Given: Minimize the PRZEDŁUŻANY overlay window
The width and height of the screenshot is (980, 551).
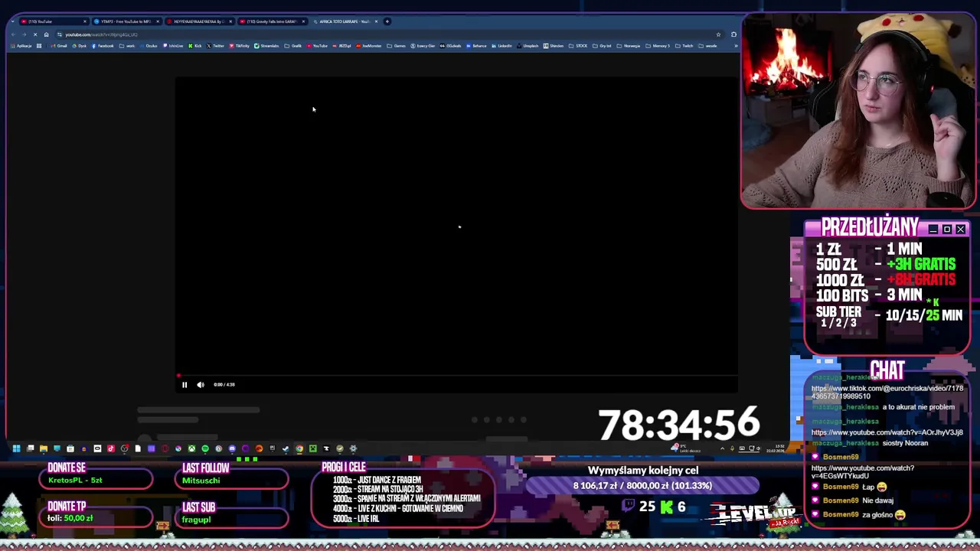Looking at the screenshot, I should pyautogui.click(x=933, y=230).
